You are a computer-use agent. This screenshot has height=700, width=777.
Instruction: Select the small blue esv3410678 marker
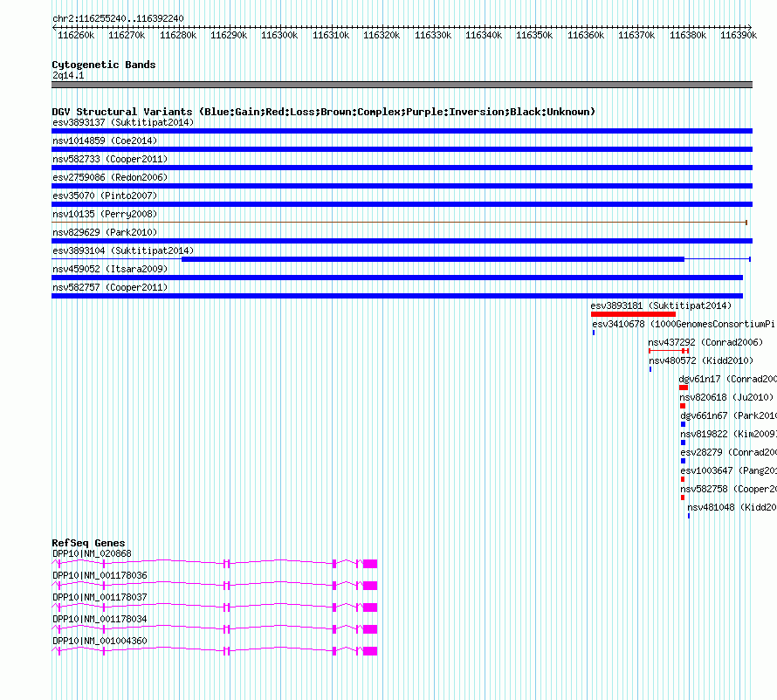coord(594,333)
